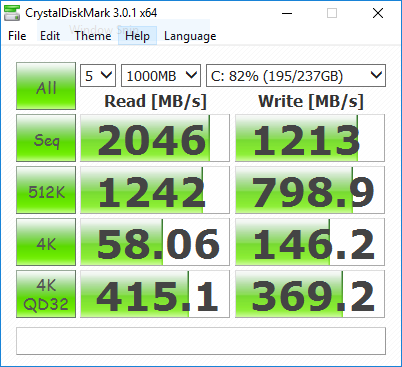Open the test run count dropdown showing 5
402x367 pixels.
(x=98, y=76)
